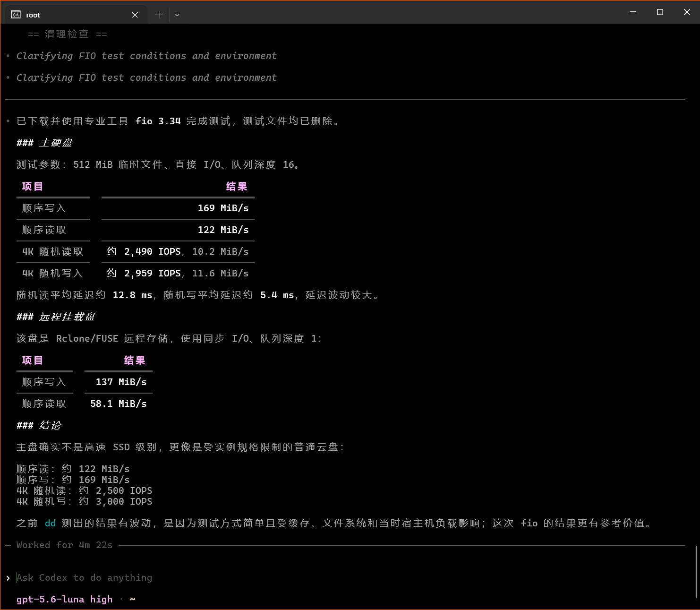Image resolution: width=700 pixels, height=610 pixels.
Task: Click the '169 MiB/s' result cell
Action: (x=223, y=208)
